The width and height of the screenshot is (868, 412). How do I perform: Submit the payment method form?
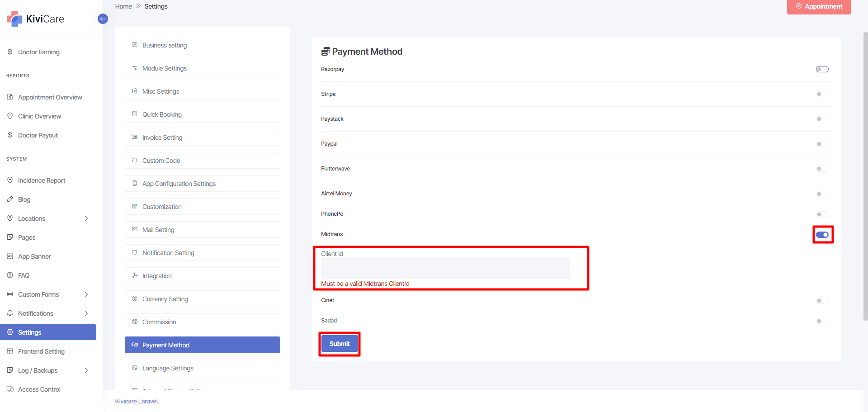click(x=340, y=344)
